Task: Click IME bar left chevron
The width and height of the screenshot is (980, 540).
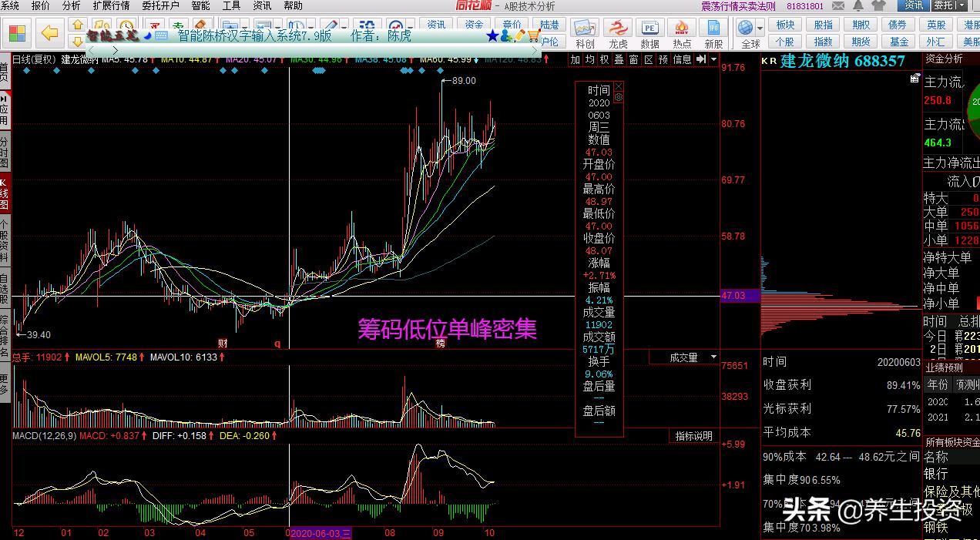Action: (90, 51)
